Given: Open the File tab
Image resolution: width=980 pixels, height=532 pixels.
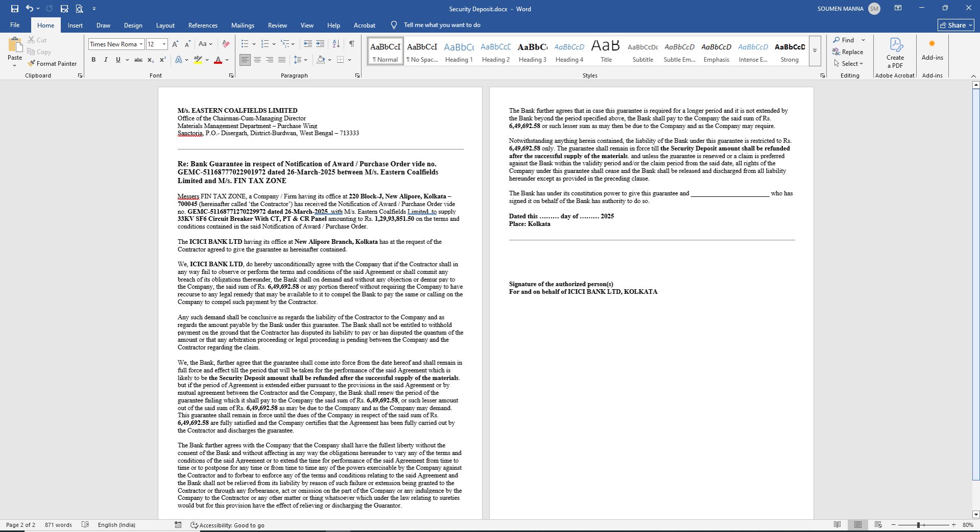Looking at the screenshot, I should click(x=15, y=25).
